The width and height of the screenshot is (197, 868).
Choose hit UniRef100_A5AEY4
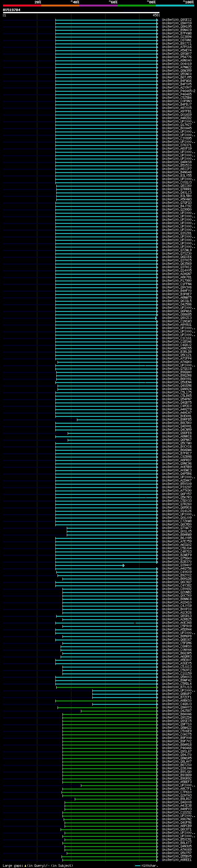(x=177, y=50)
